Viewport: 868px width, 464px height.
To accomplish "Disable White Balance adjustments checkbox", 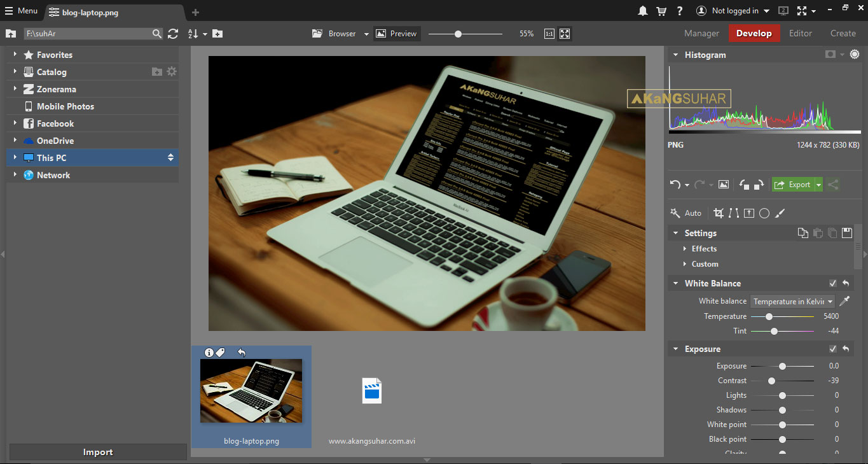I will 833,283.
